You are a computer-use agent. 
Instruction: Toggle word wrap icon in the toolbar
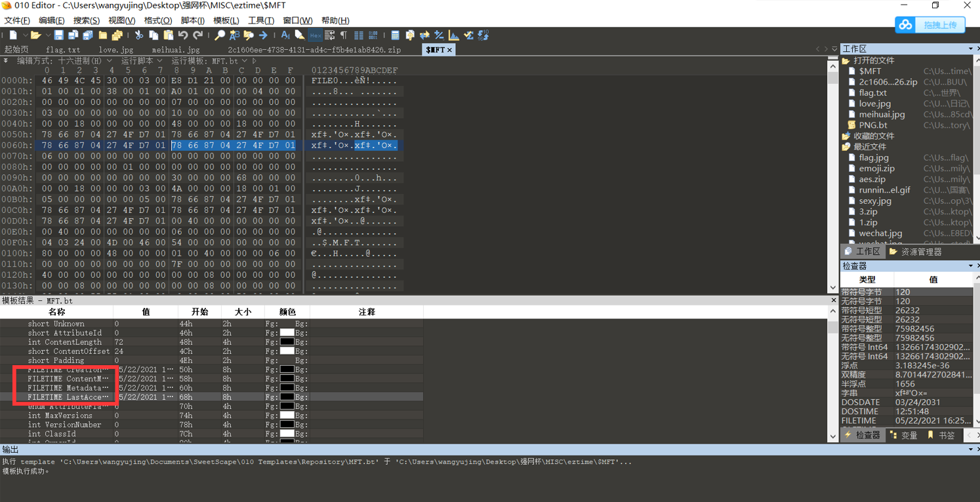pos(329,35)
